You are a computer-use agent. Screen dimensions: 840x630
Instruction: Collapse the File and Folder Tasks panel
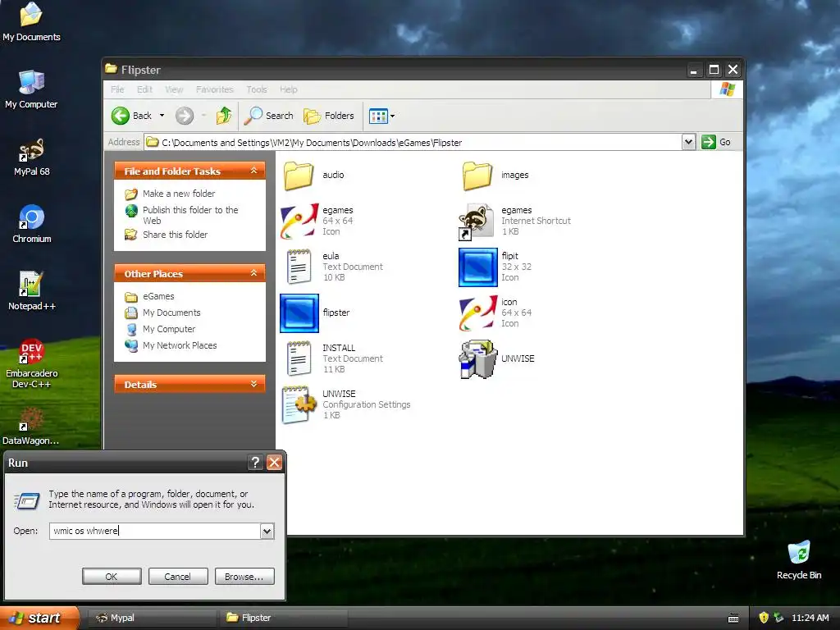click(x=254, y=171)
